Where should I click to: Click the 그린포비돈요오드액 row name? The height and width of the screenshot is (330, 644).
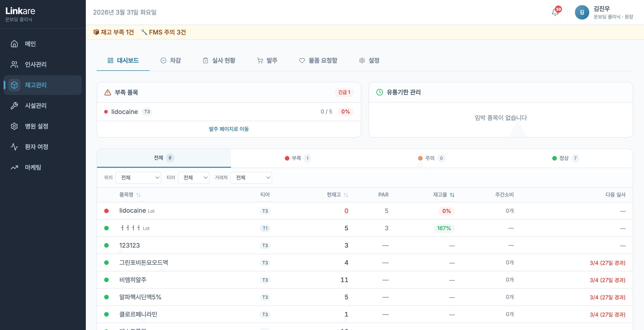point(144,262)
